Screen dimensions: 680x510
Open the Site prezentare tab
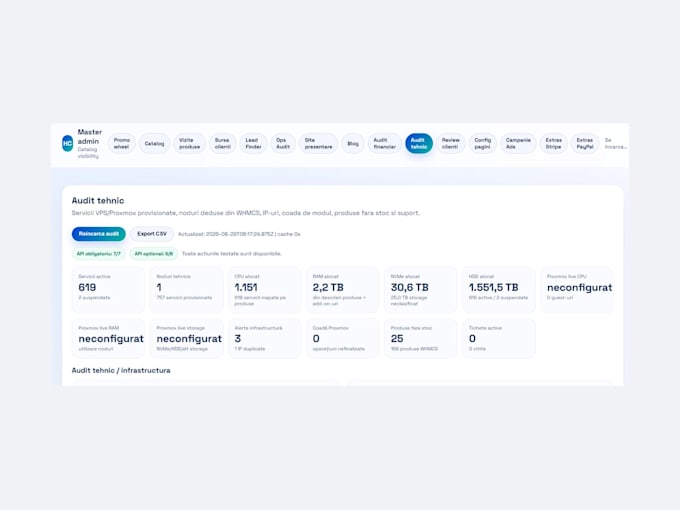tap(318, 144)
